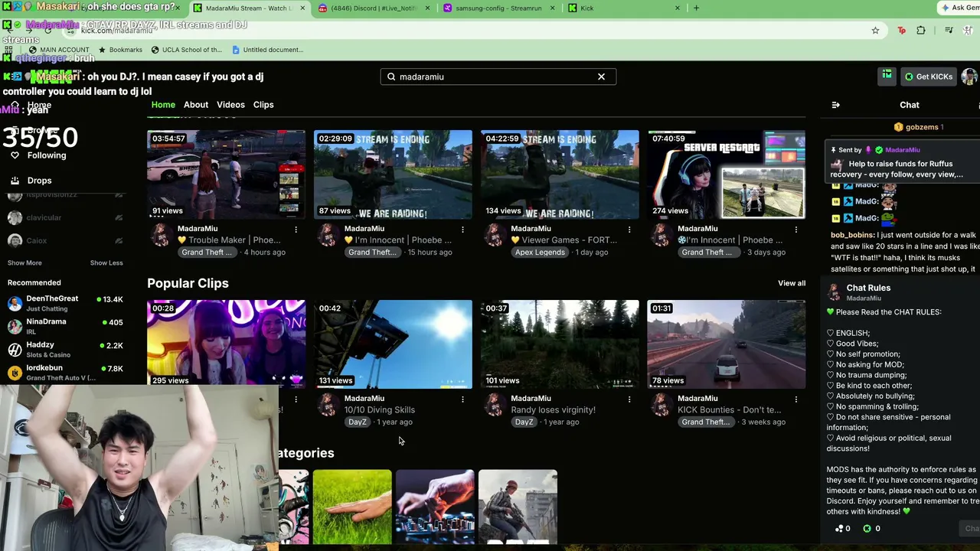The image size is (980, 551).
Task: Open the browser extensions puzzle icon
Action: pyautogui.click(x=921, y=31)
